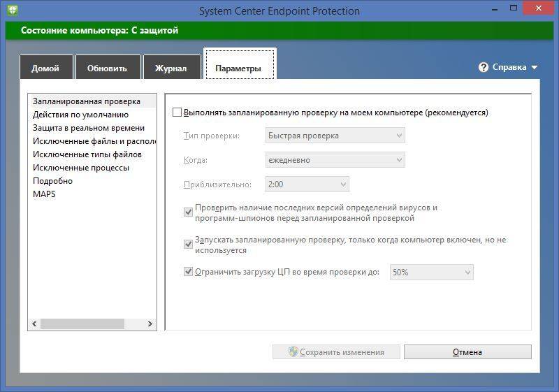Expand the Справка dropdown arrow
The image size is (559, 392).
[534, 67]
